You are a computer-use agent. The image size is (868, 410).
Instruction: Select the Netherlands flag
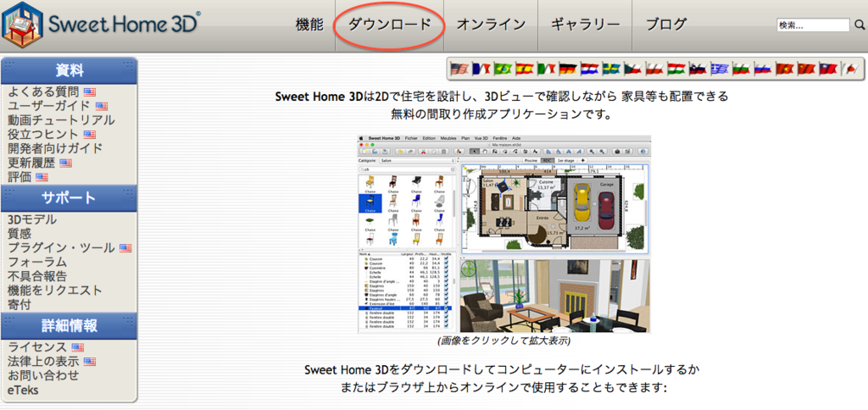589,69
